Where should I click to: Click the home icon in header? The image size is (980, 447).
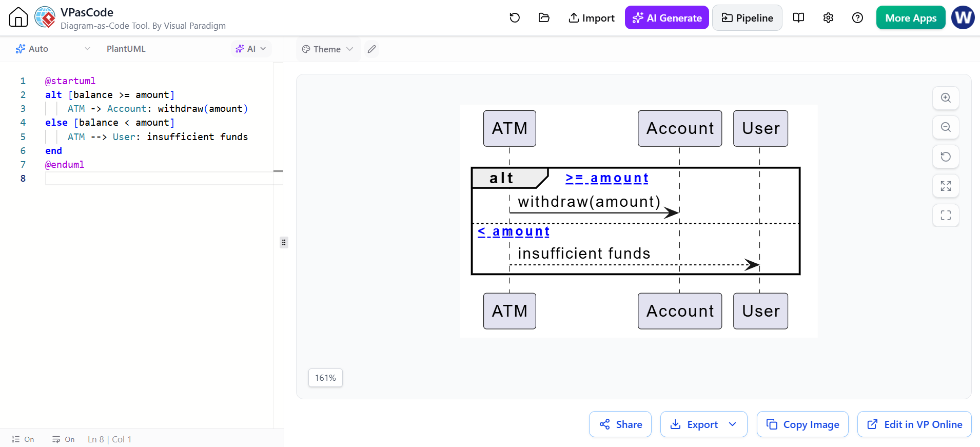coord(18,17)
